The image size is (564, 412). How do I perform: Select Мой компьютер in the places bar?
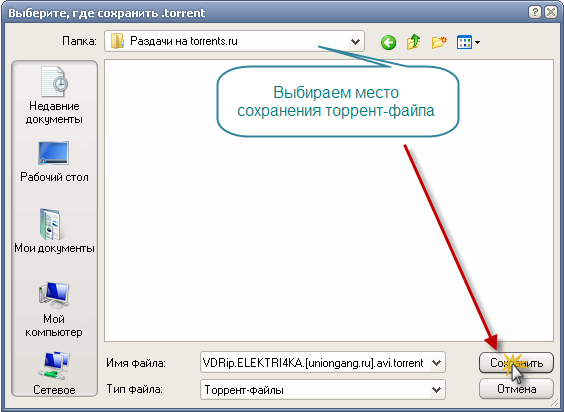coord(54,310)
